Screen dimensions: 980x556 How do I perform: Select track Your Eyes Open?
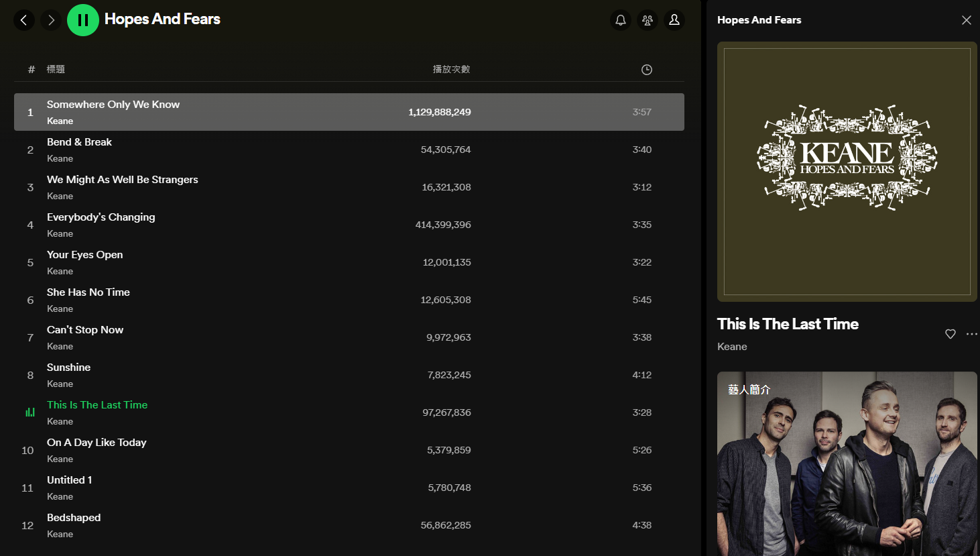coord(85,255)
